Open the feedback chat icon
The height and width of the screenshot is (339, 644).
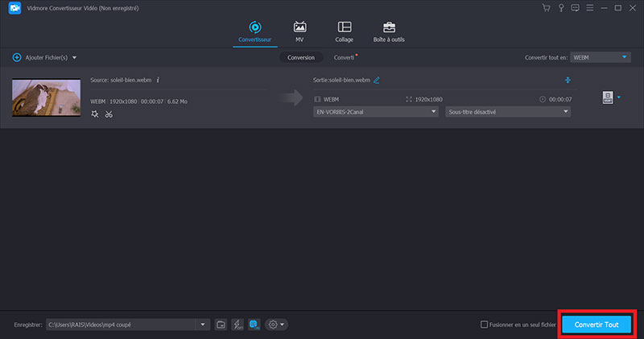coord(575,8)
